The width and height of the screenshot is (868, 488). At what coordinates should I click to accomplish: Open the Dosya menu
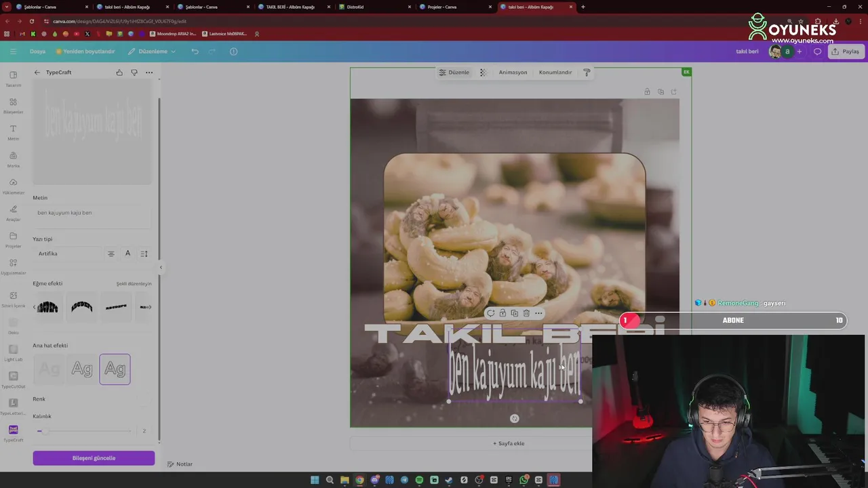[37, 52]
